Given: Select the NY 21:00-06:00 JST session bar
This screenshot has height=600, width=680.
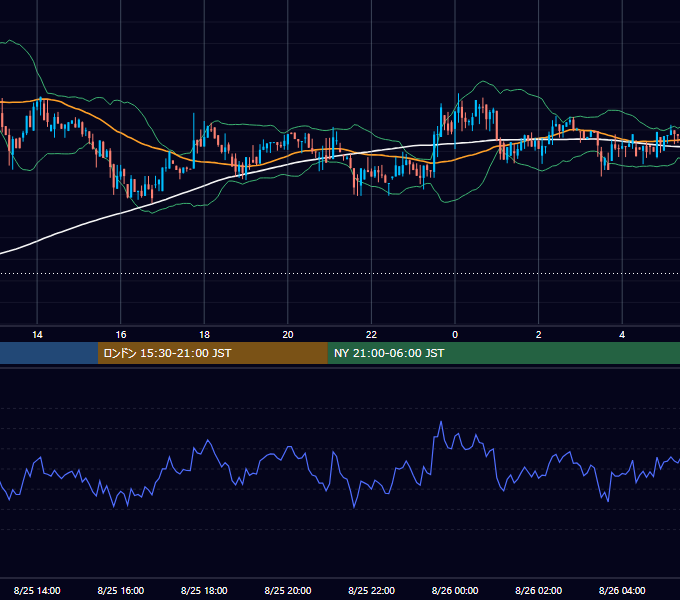Looking at the screenshot, I should tap(503, 353).
